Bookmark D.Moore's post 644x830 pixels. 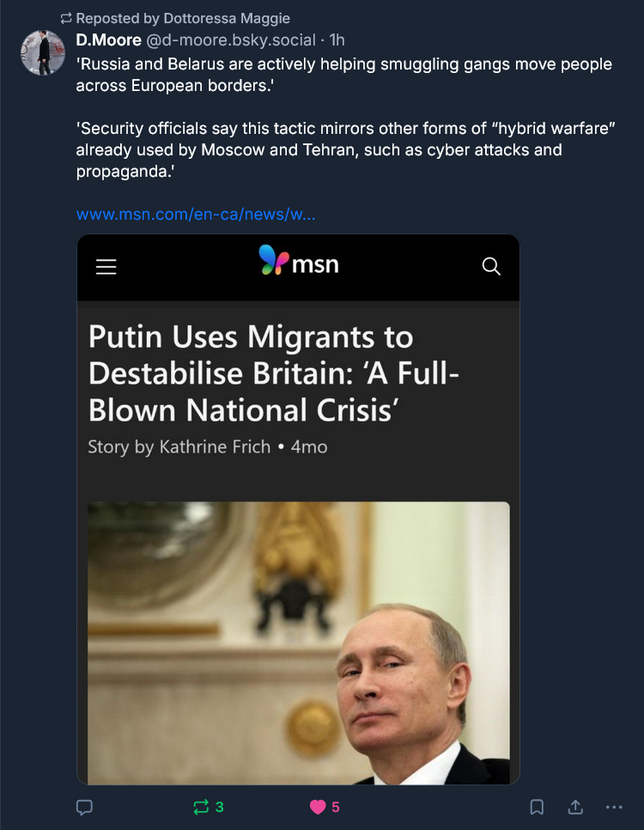(x=537, y=807)
